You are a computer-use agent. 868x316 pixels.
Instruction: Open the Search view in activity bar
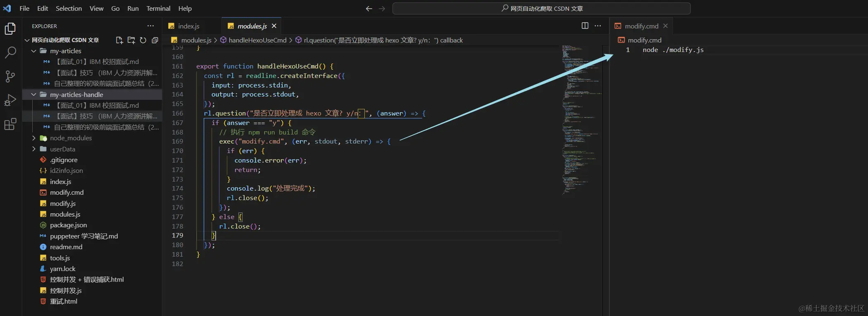pos(10,52)
